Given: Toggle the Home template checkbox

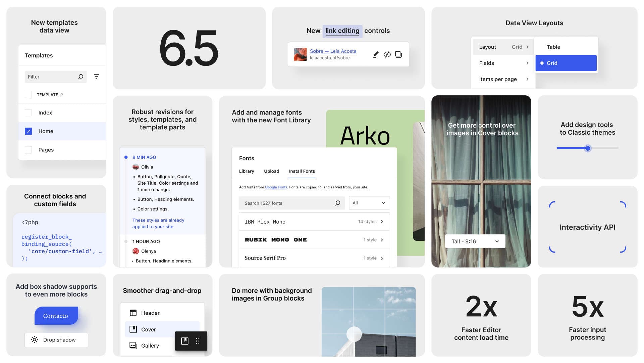Looking at the screenshot, I should pos(28,131).
